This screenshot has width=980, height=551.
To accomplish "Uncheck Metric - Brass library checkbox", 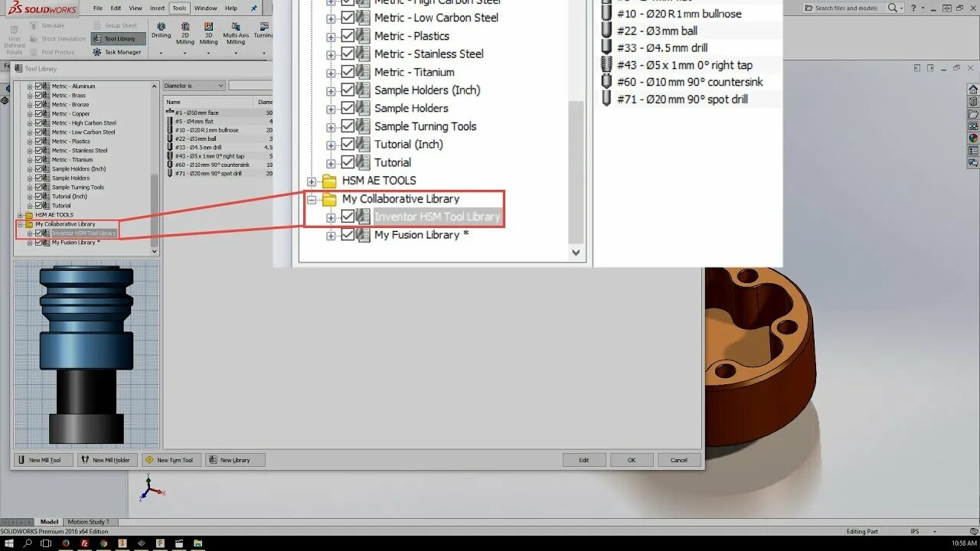I will tap(39, 96).
